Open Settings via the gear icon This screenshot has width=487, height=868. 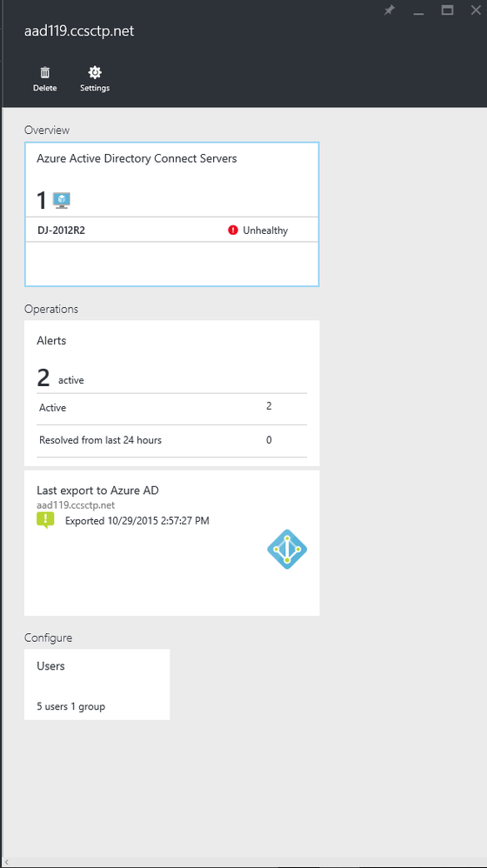pos(95,72)
